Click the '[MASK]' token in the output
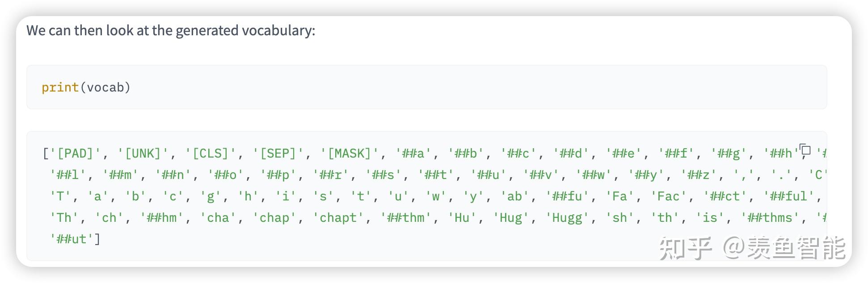 tap(349, 154)
